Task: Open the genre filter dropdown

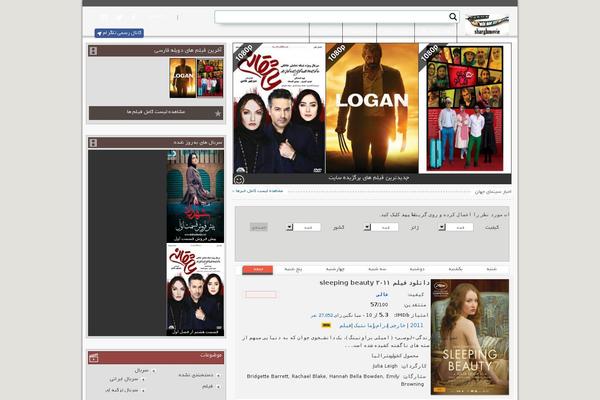Action: pos(381,227)
